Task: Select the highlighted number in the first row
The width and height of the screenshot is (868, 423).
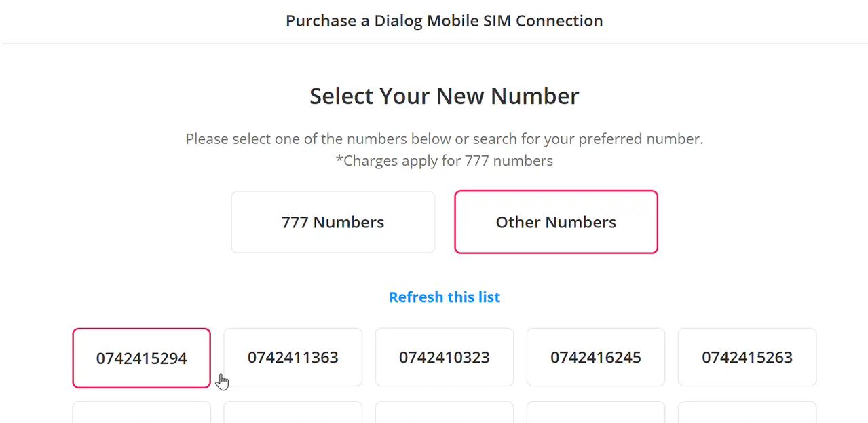Action: 141,358
